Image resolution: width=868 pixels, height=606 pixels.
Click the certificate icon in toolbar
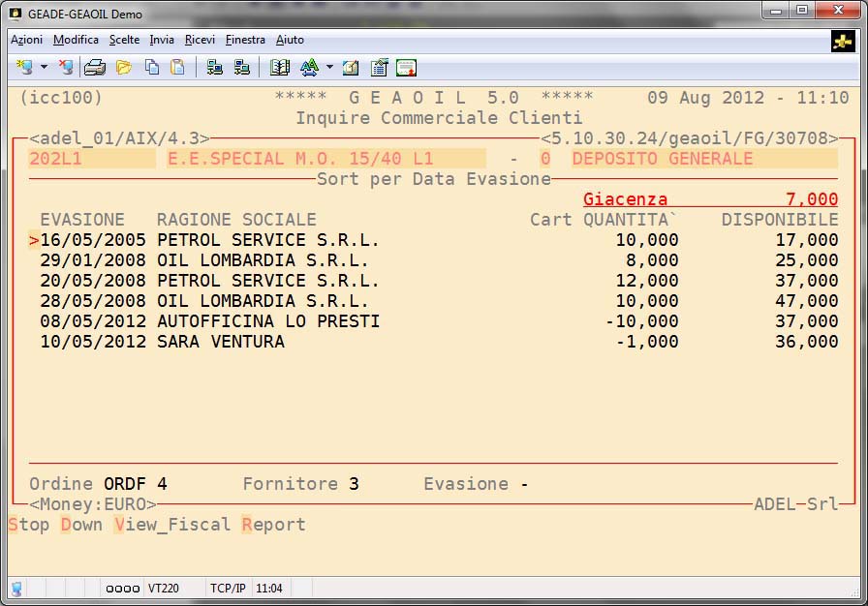click(407, 68)
